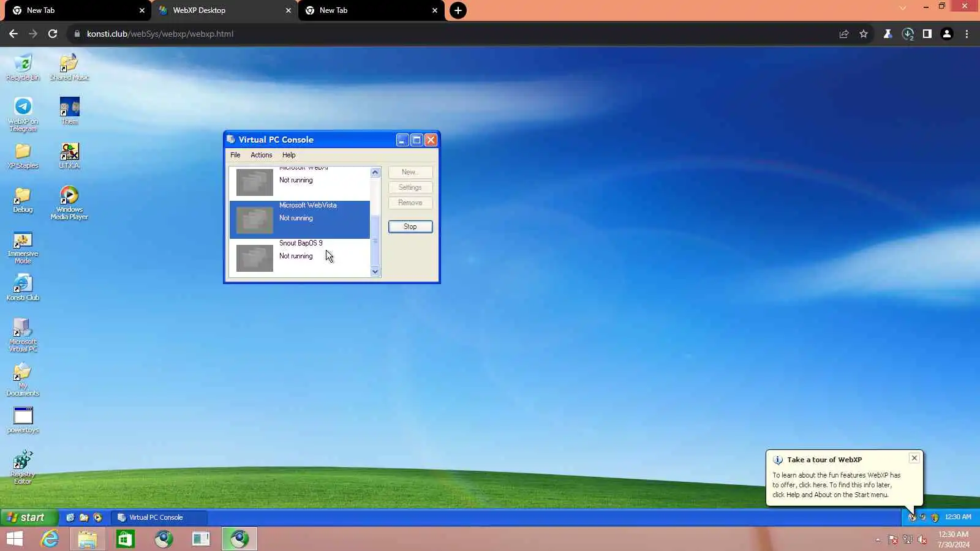Image resolution: width=980 pixels, height=551 pixels.
Task: Click the security shield icon in XP tray
Action: click(935, 517)
